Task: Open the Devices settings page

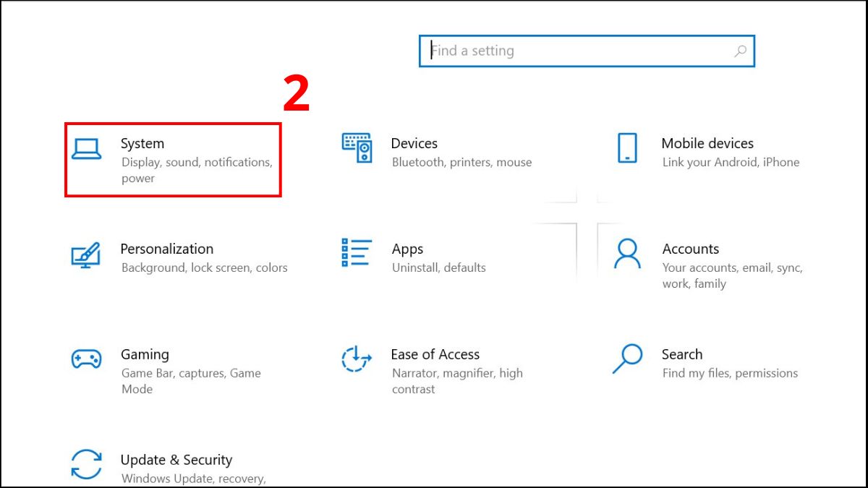Action: [x=414, y=143]
